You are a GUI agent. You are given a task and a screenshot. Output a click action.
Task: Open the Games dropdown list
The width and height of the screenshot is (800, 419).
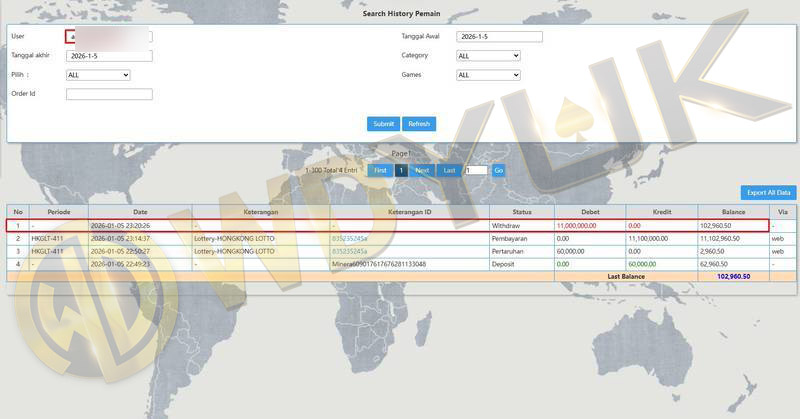click(488, 75)
